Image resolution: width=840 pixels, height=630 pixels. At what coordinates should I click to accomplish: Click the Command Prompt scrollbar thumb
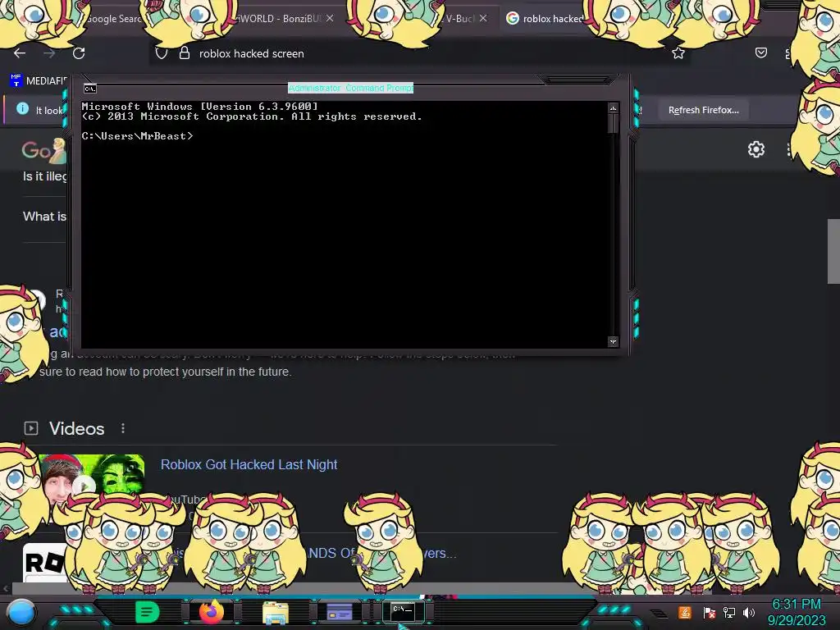click(613, 124)
